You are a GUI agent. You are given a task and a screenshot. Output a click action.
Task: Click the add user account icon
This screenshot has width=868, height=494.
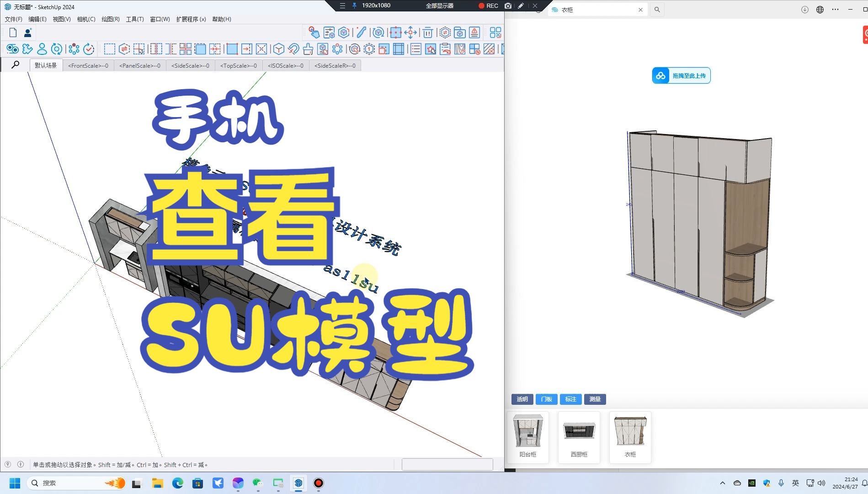click(28, 32)
